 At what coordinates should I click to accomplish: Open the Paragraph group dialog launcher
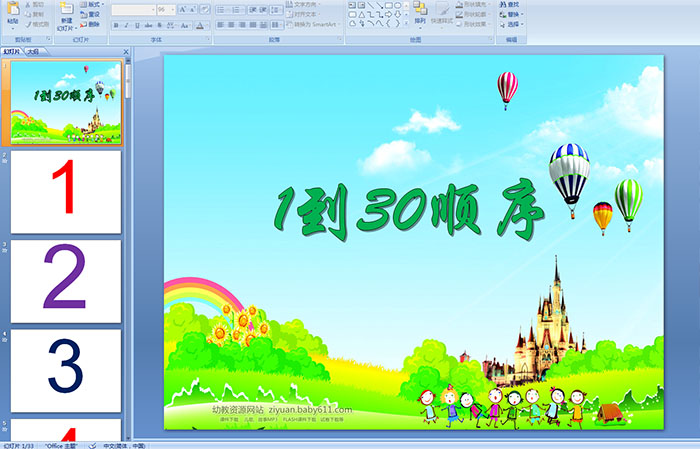(x=340, y=39)
